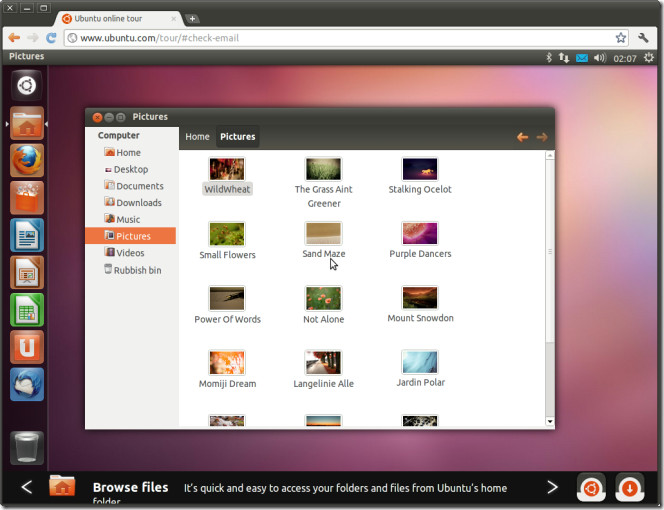Click the browser forward button
This screenshot has width=664, height=510.
coord(33,38)
